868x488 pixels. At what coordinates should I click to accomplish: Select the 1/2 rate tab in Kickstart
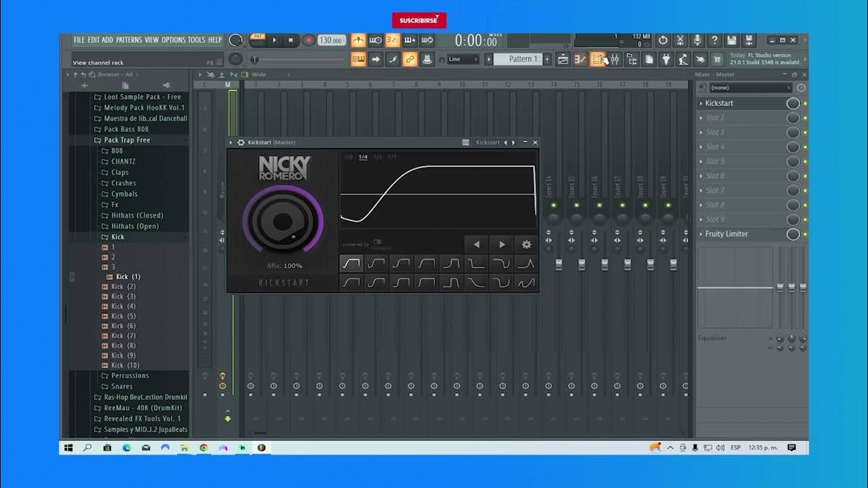coord(378,157)
